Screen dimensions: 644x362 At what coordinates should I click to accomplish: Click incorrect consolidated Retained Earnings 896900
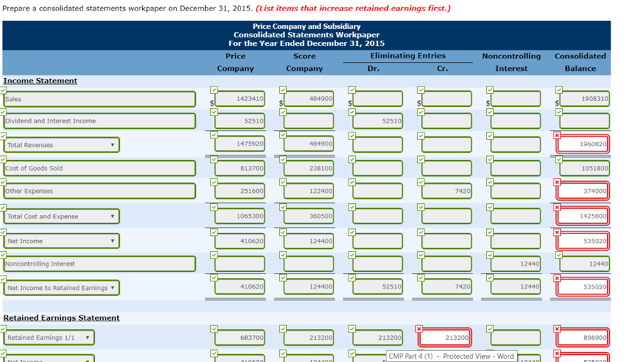[582, 337]
